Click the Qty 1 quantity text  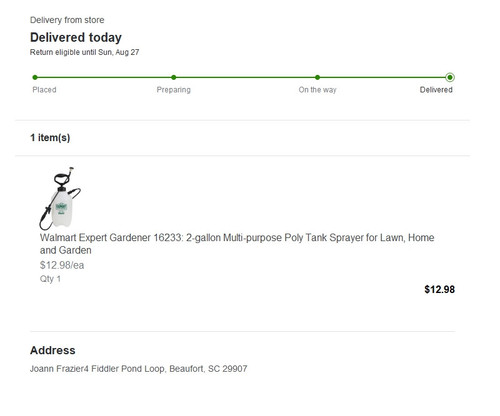click(x=50, y=279)
